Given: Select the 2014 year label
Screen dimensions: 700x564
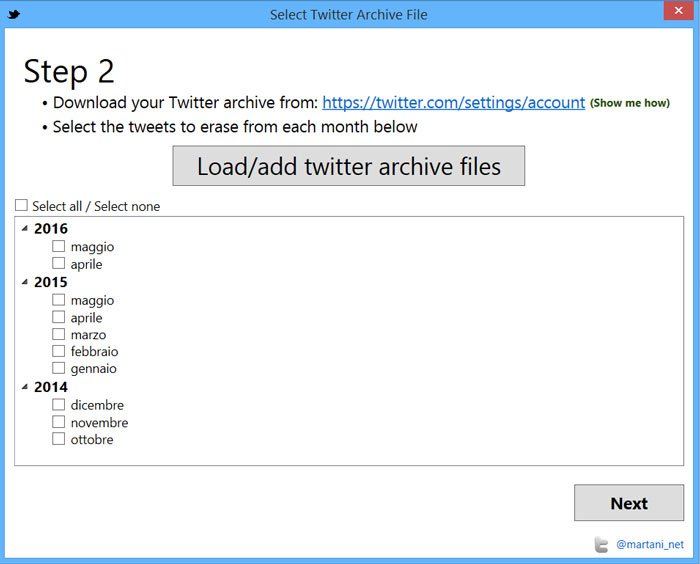Looking at the screenshot, I should pos(51,387).
